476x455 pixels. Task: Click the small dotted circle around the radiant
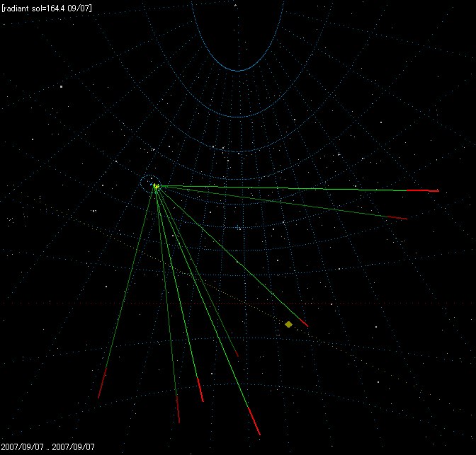(150, 185)
